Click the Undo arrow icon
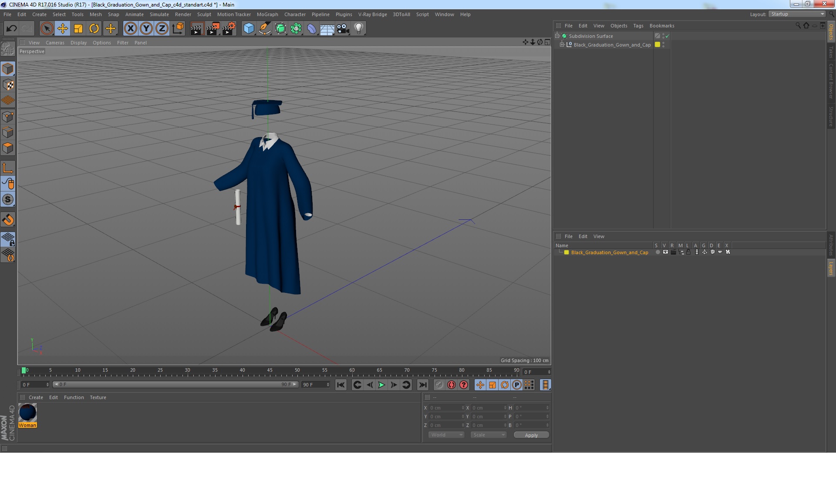 [11, 29]
